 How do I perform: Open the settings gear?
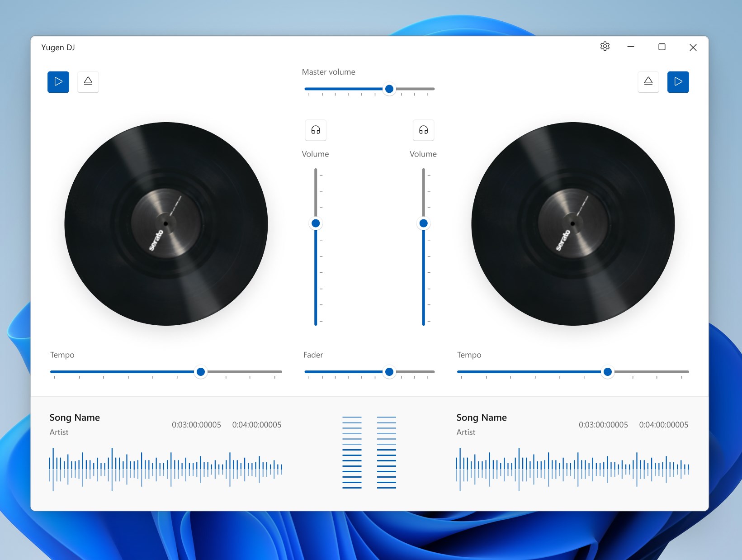(x=605, y=47)
